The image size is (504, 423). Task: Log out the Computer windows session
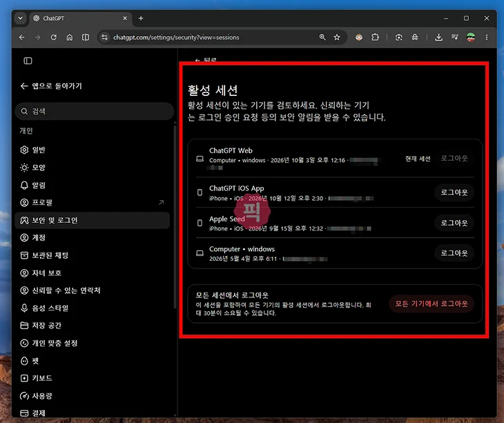pyautogui.click(x=454, y=253)
